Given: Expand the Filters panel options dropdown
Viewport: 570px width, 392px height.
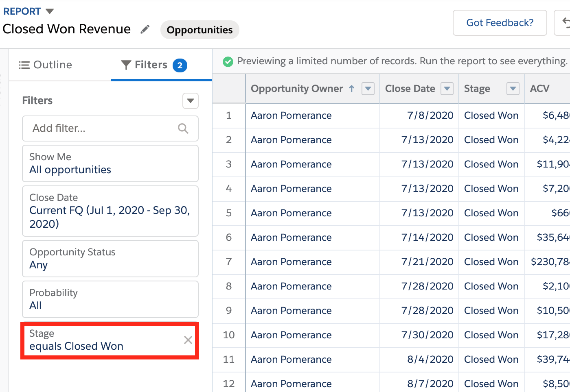Looking at the screenshot, I should [190, 101].
